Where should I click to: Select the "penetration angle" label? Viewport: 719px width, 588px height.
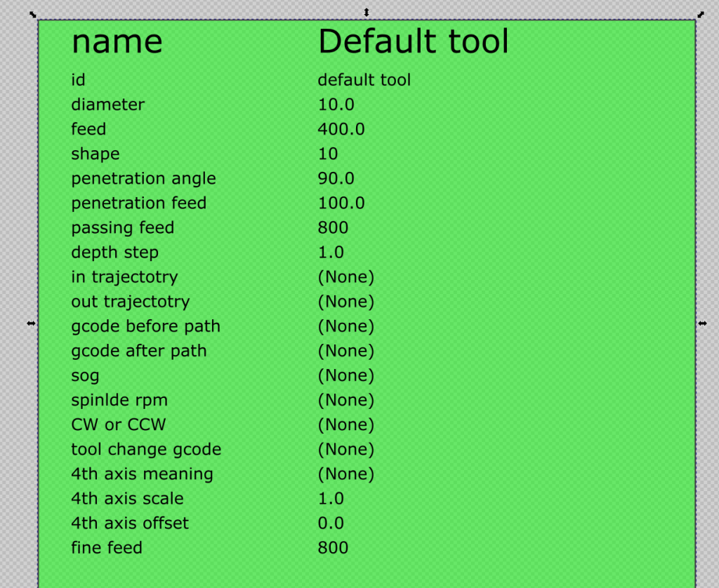pyautogui.click(x=143, y=178)
